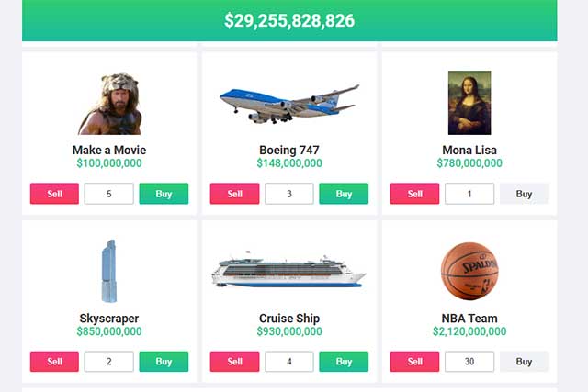Sell a Skyscraper

pos(54,362)
